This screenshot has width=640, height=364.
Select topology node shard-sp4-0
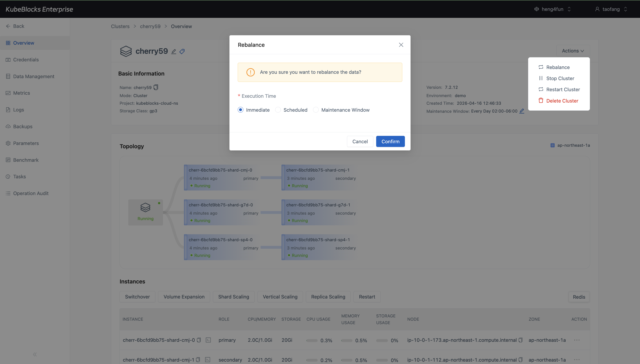222,247
